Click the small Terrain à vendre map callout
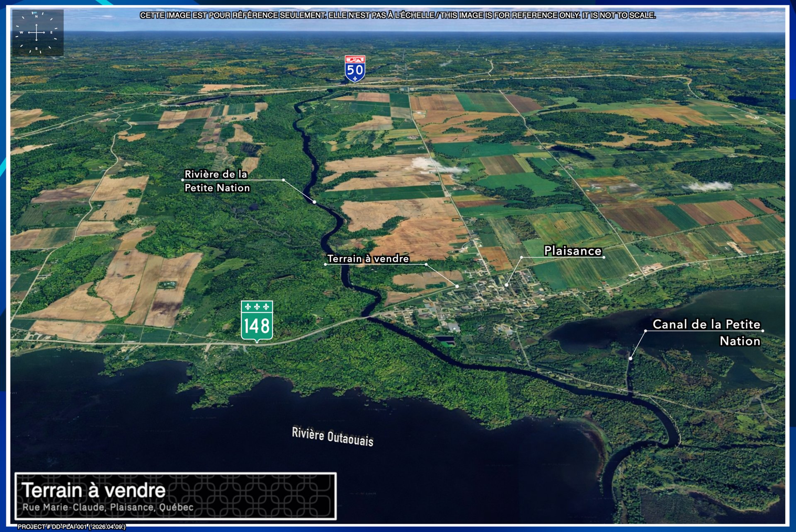The image size is (796, 532). (x=368, y=259)
